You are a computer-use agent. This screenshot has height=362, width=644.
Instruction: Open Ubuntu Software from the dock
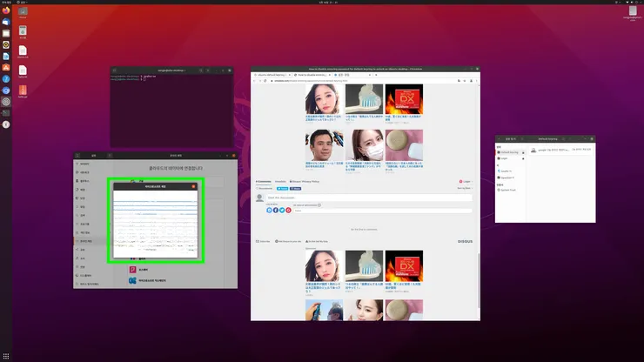coord(6,67)
